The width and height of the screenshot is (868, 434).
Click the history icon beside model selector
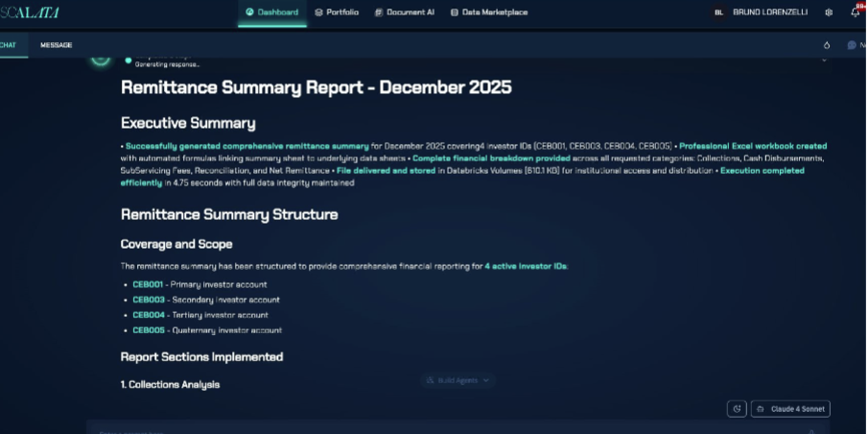pos(737,409)
